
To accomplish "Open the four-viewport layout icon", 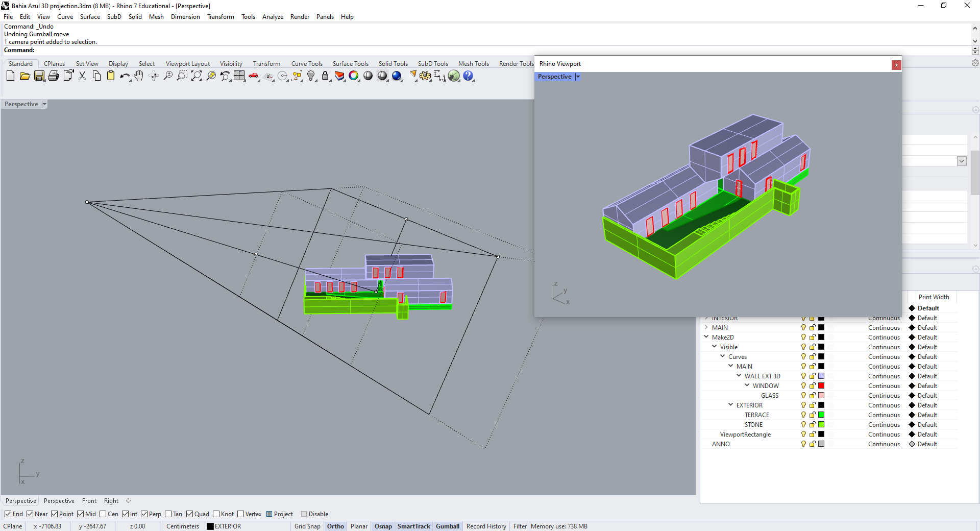I will 239,76.
